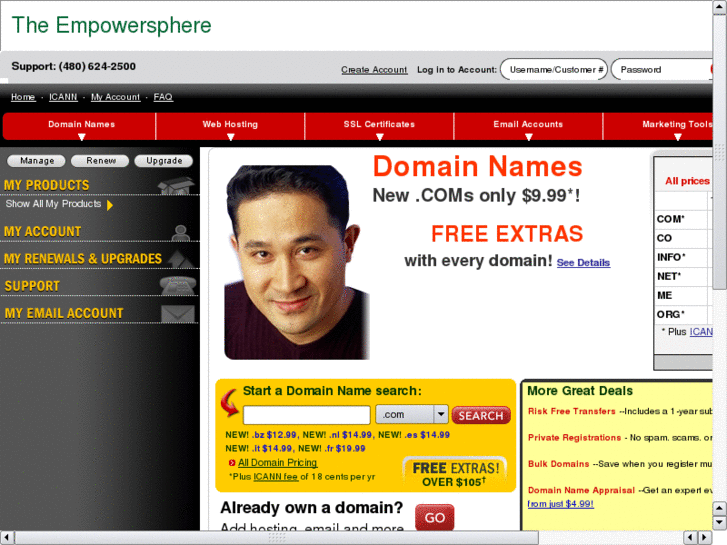Click the ICANN fee link

pos(275,476)
